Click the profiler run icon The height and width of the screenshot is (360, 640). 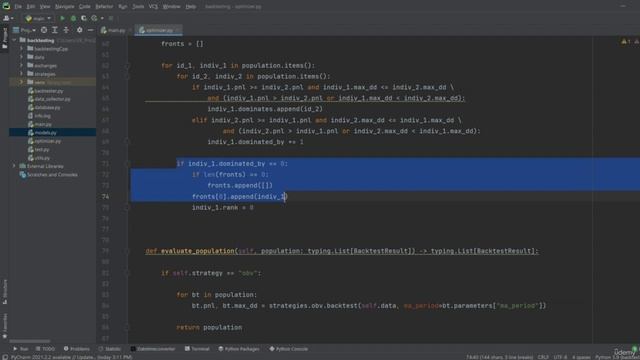click(94, 18)
